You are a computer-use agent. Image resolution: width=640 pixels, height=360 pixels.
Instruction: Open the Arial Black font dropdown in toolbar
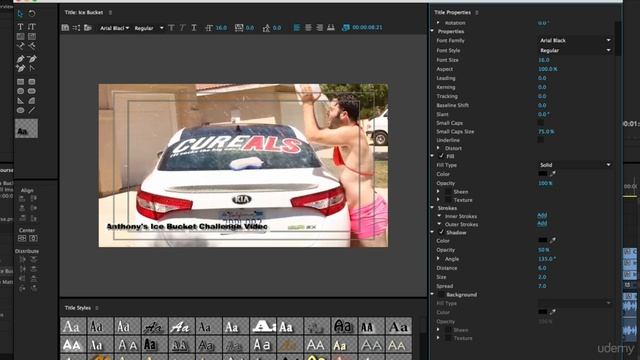pos(114,28)
